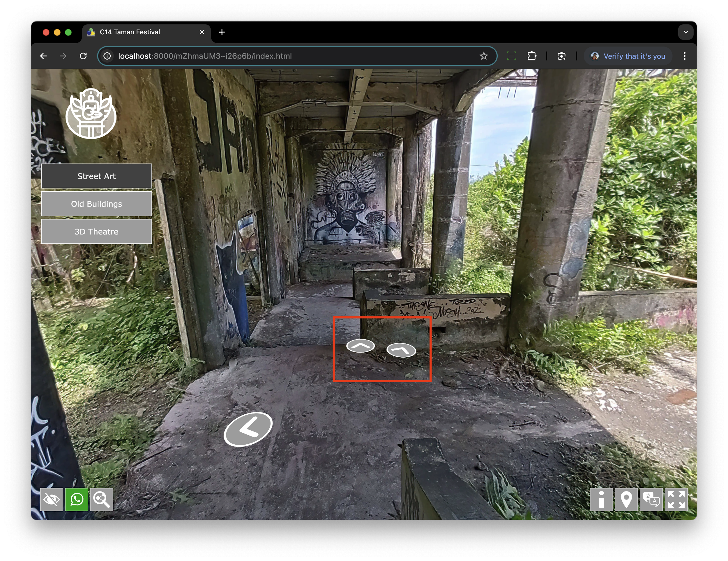Bookmark this page with the star icon
The width and height of the screenshot is (728, 561).
(483, 56)
